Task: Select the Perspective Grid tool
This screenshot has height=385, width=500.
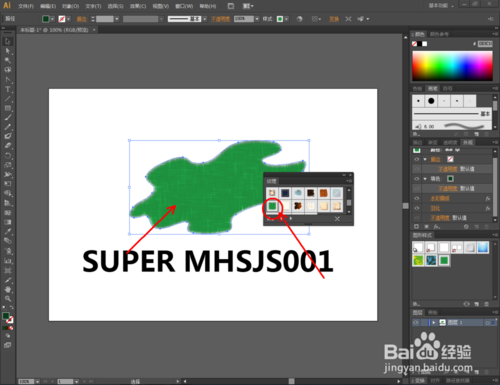Action: tap(8, 203)
